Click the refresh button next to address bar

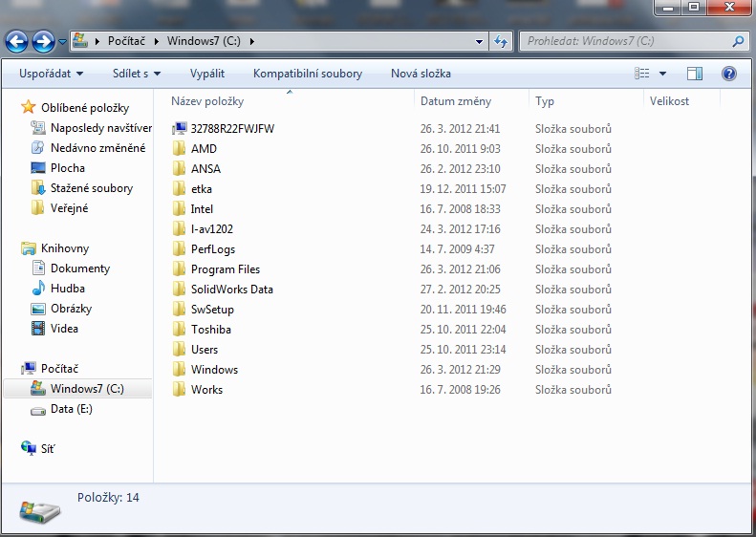pyautogui.click(x=501, y=42)
